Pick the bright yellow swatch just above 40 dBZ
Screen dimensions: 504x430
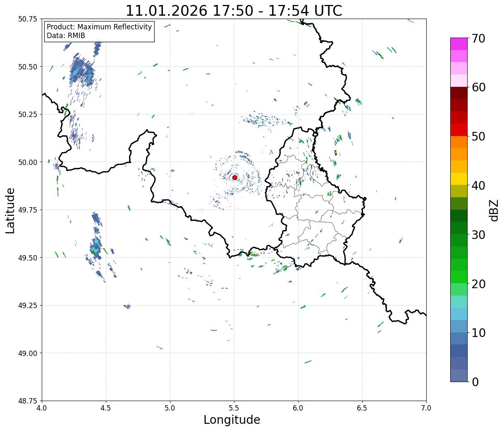click(459, 179)
